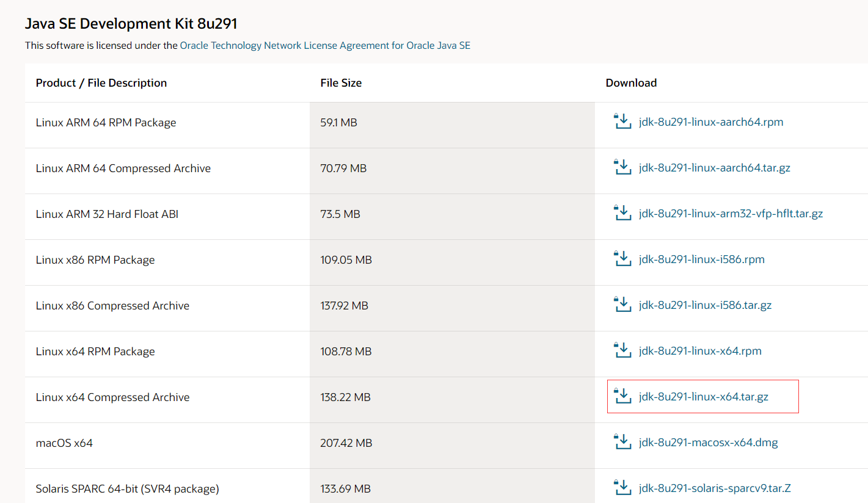Download jdk-8u291-linux-aarch64.tar.gz via its link
Image resolution: width=868 pixels, height=503 pixels.
(x=715, y=168)
